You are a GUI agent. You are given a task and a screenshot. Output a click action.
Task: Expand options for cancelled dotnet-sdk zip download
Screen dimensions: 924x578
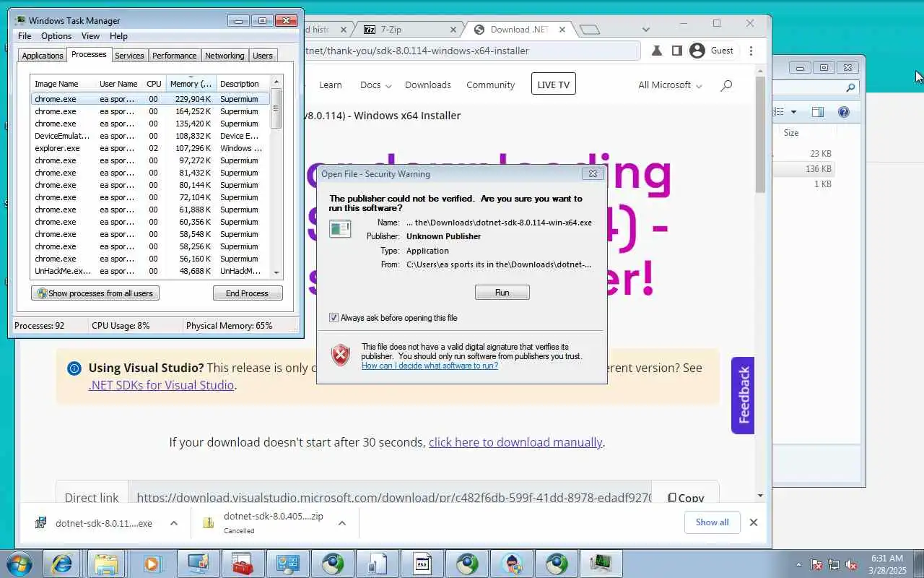342,523
